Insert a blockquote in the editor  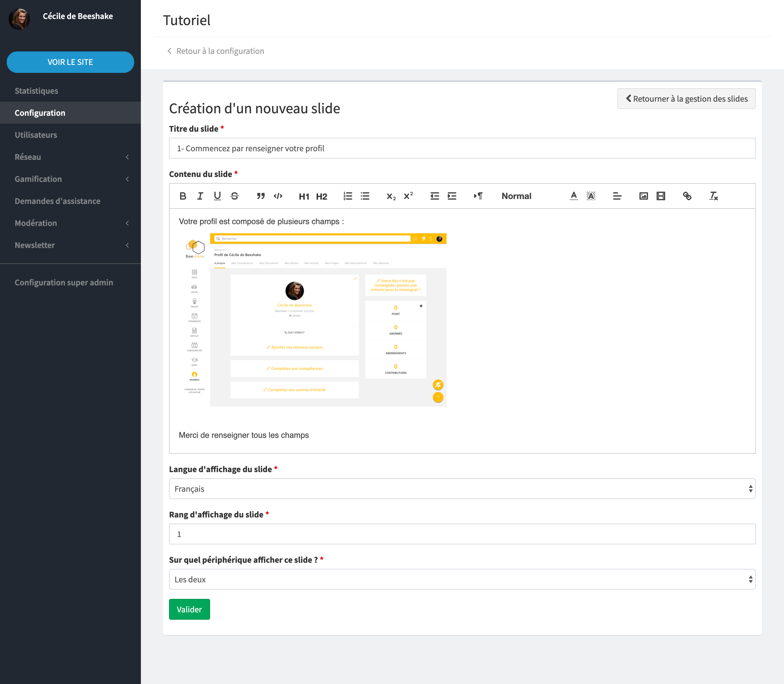(x=261, y=196)
